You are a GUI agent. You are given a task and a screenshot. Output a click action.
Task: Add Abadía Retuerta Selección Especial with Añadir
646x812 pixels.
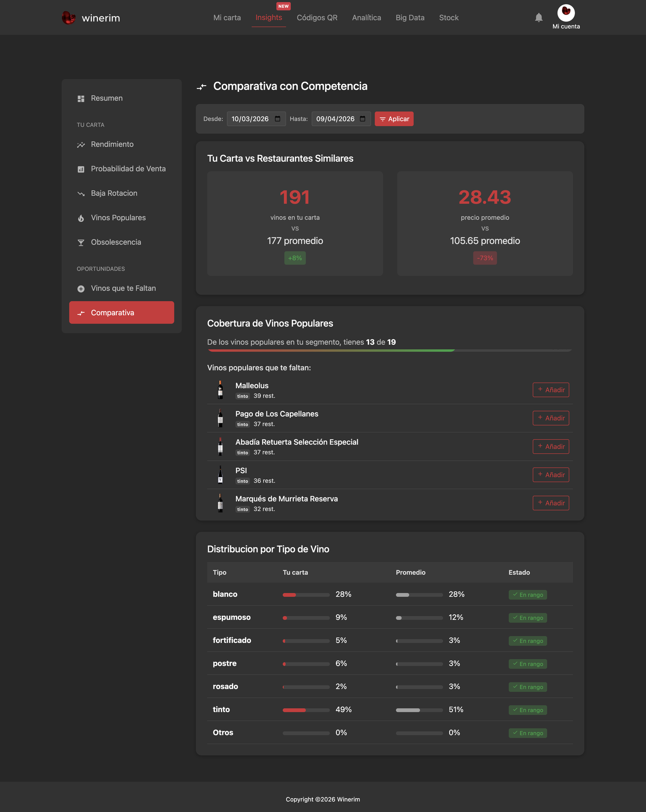point(551,446)
